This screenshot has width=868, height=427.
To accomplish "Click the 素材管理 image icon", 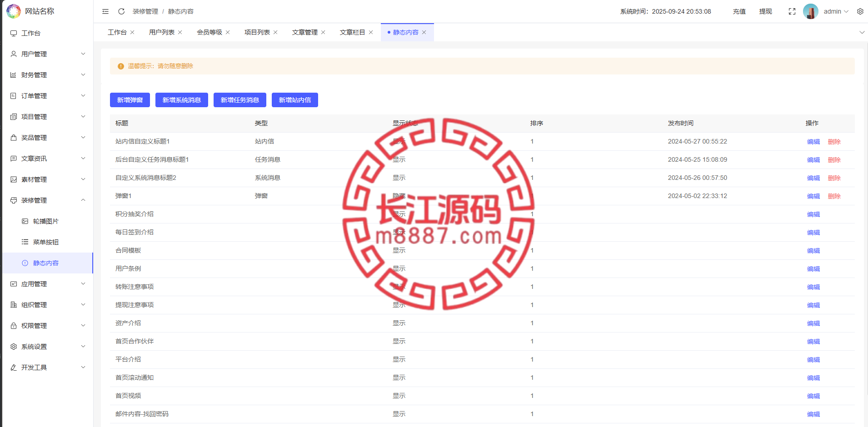I will pyautogui.click(x=14, y=179).
